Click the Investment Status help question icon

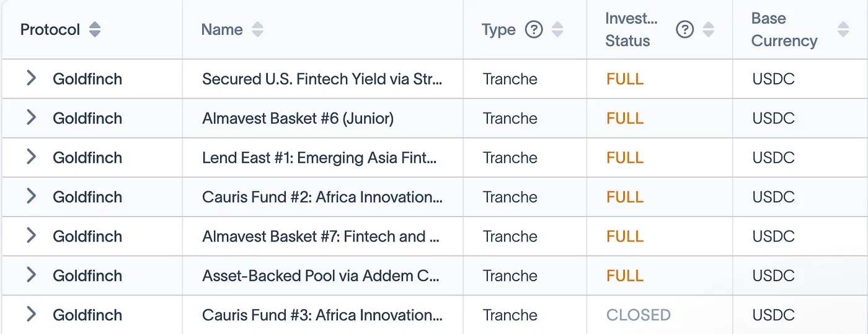click(684, 29)
